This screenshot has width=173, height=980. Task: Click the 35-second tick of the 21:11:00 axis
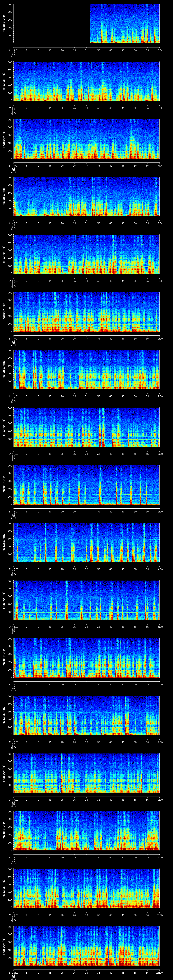pyautogui.click(x=99, y=454)
